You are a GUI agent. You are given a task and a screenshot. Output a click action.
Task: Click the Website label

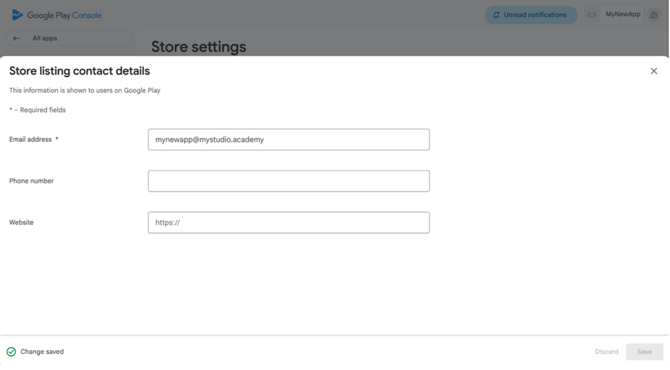coord(21,222)
